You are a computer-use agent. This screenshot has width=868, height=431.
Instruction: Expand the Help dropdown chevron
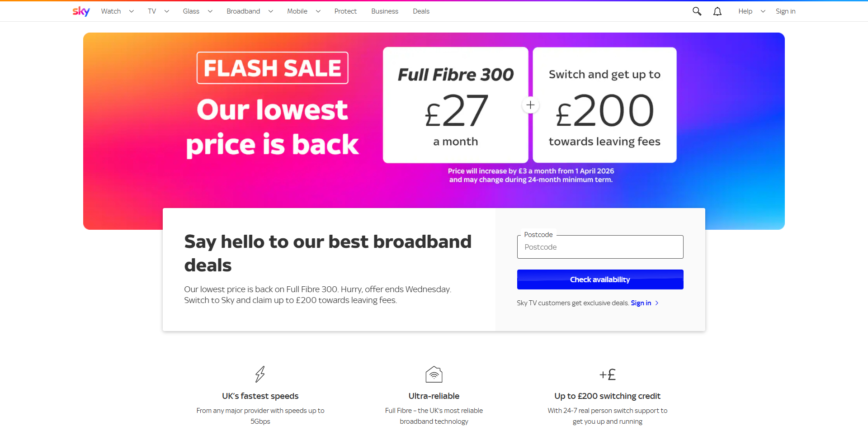(763, 11)
